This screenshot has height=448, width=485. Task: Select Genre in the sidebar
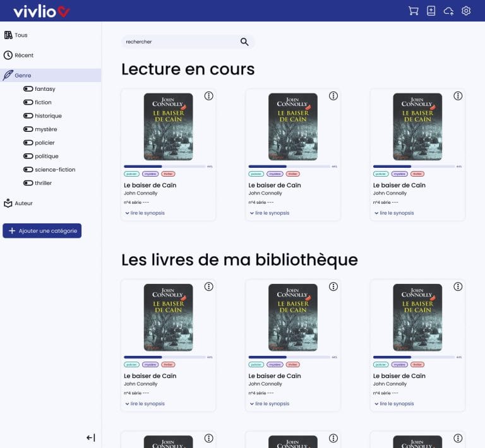51,75
